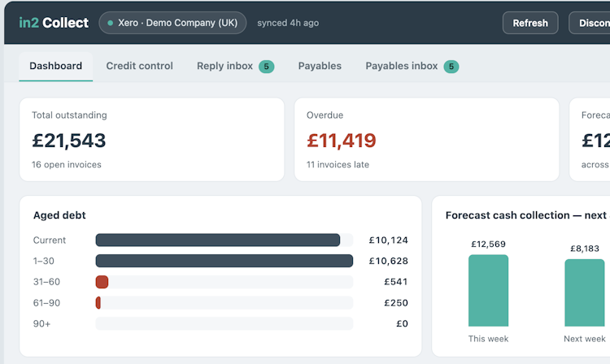Open the Payables inbox tab

point(412,66)
